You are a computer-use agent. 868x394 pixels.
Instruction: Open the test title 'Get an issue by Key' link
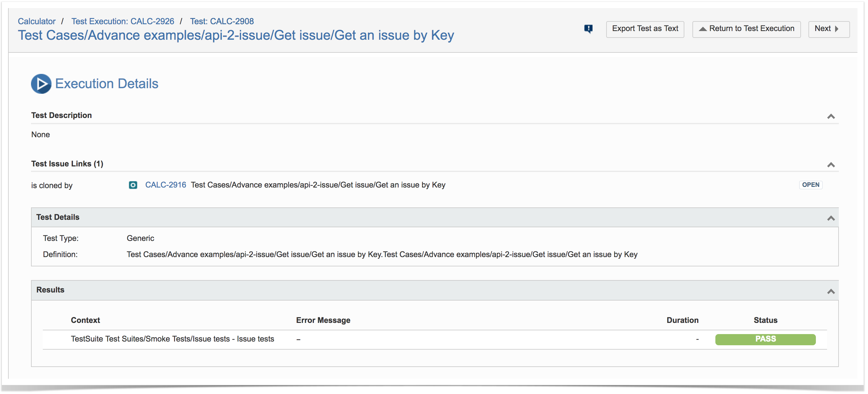236,35
